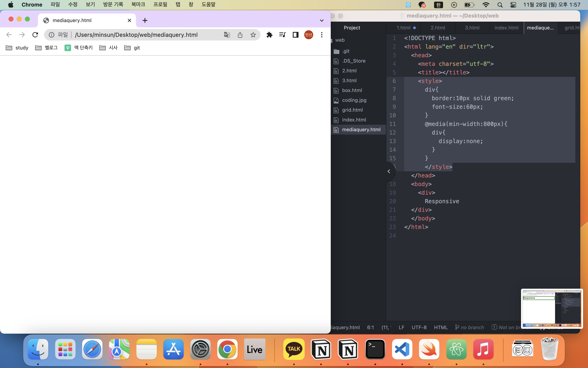Screen dimensions: 588x368
Task: Open the git bookmark folder
Action: 132,48
